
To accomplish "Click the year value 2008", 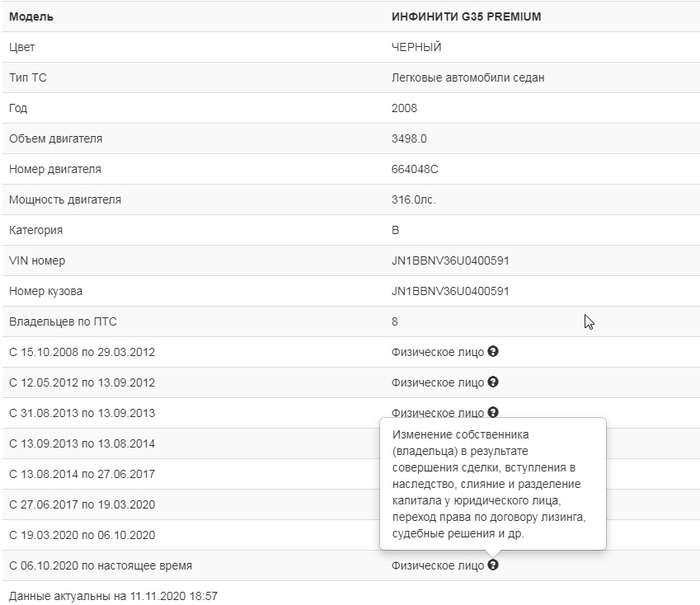I will tap(404, 108).
